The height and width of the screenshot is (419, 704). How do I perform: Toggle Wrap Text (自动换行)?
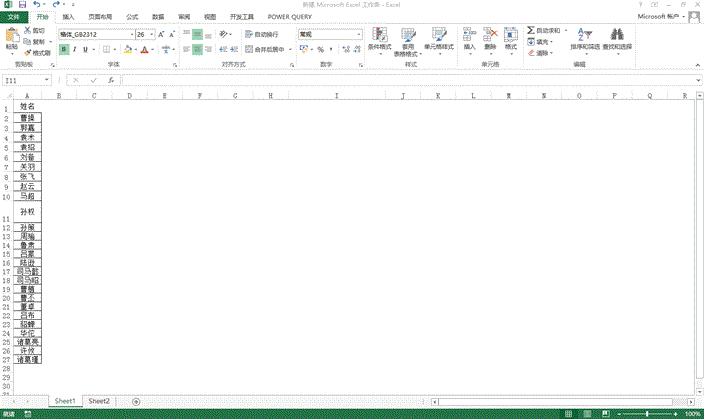[x=261, y=34]
